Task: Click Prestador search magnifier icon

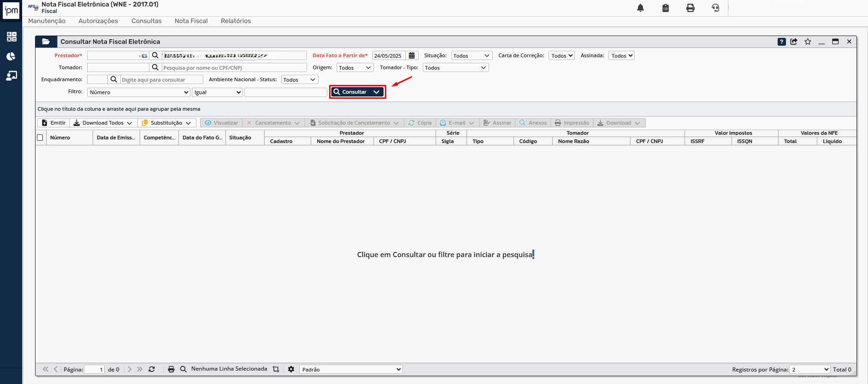Action: (155, 55)
